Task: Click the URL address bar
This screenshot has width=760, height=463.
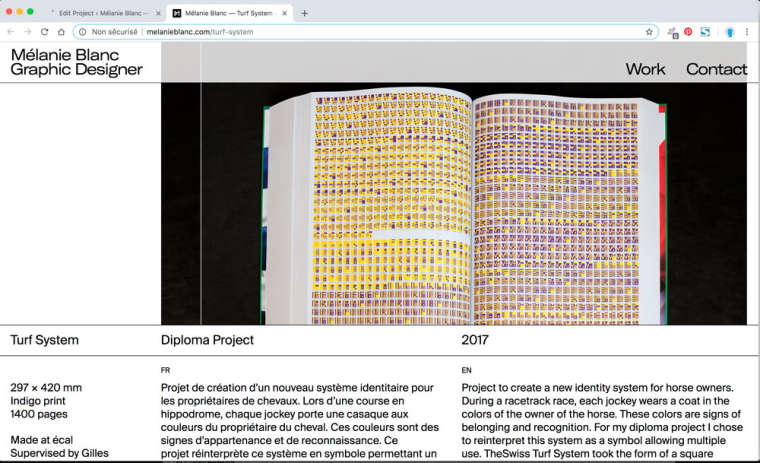Action: 400,32
